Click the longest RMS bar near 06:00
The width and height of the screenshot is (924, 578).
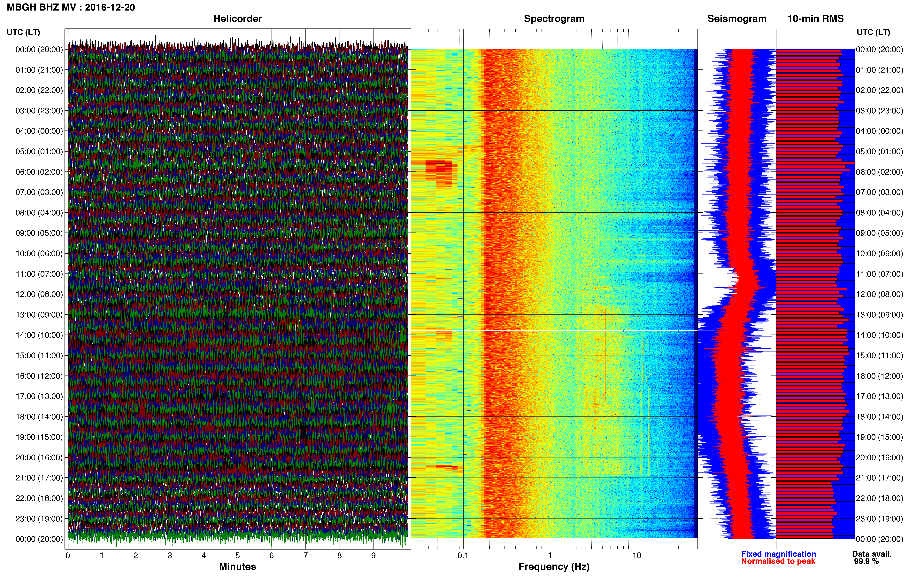815,164
